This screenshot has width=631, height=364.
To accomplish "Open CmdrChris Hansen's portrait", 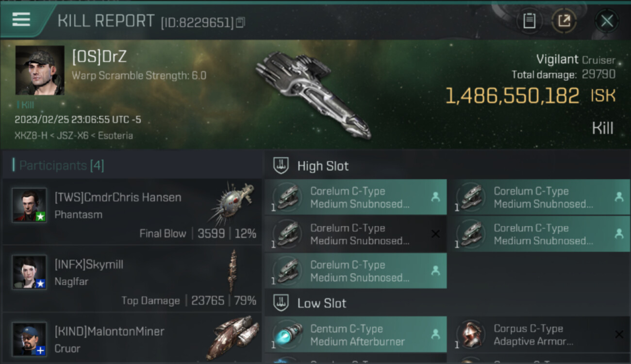I will pyautogui.click(x=29, y=205).
